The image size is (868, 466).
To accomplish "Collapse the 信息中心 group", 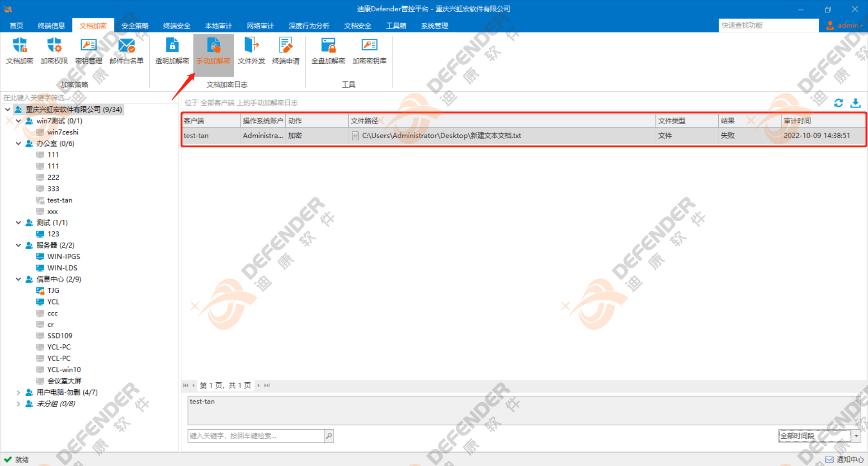I will point(19,279).
